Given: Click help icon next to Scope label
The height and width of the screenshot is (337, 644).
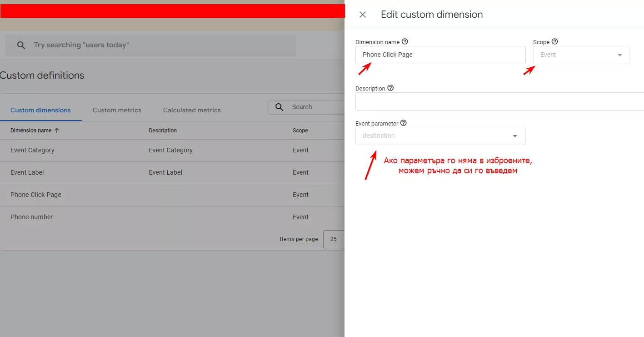Looking at the screenshot, I should (x=554, y=41).
